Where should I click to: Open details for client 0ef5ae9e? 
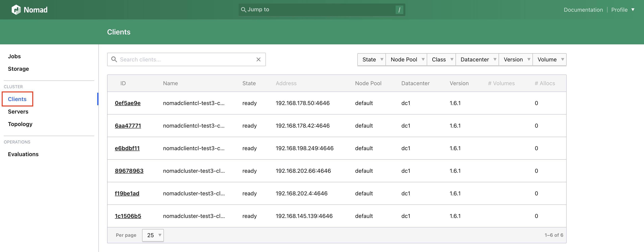tap(128, 103)
